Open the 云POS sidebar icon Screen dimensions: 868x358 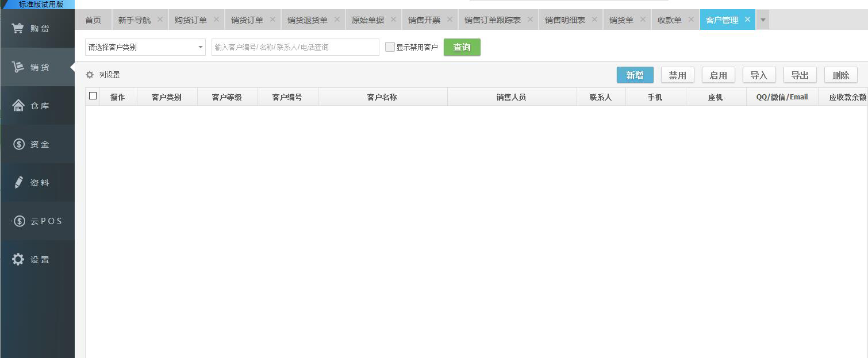19,221
